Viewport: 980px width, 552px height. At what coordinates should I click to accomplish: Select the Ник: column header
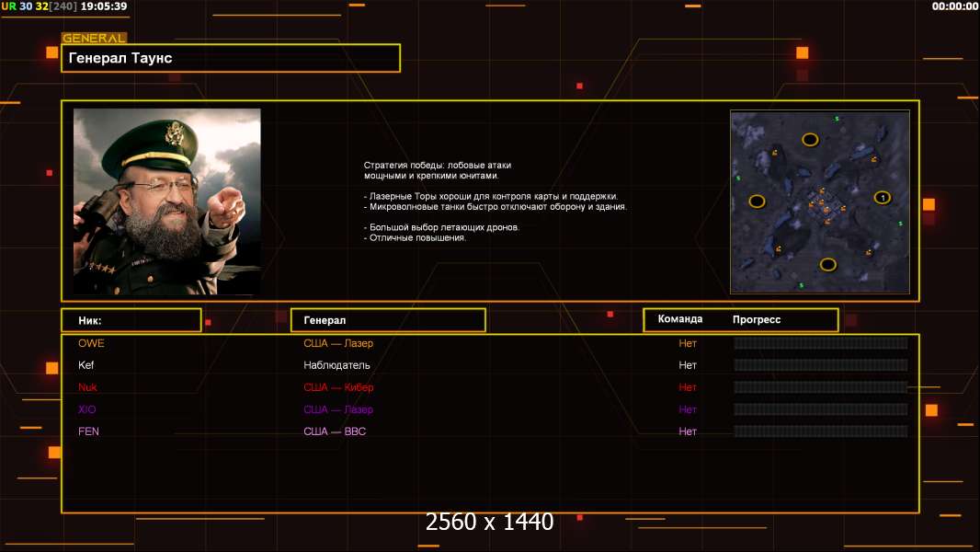131,320
